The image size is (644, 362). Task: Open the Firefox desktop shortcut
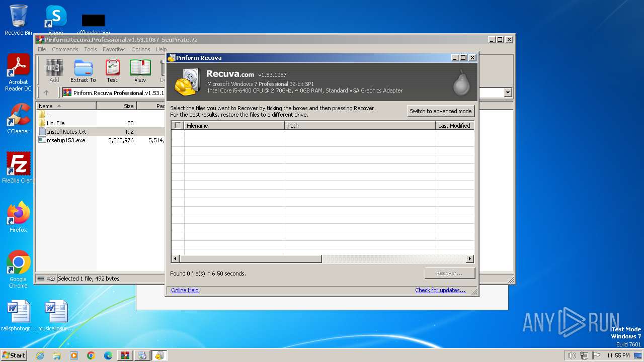18,217
